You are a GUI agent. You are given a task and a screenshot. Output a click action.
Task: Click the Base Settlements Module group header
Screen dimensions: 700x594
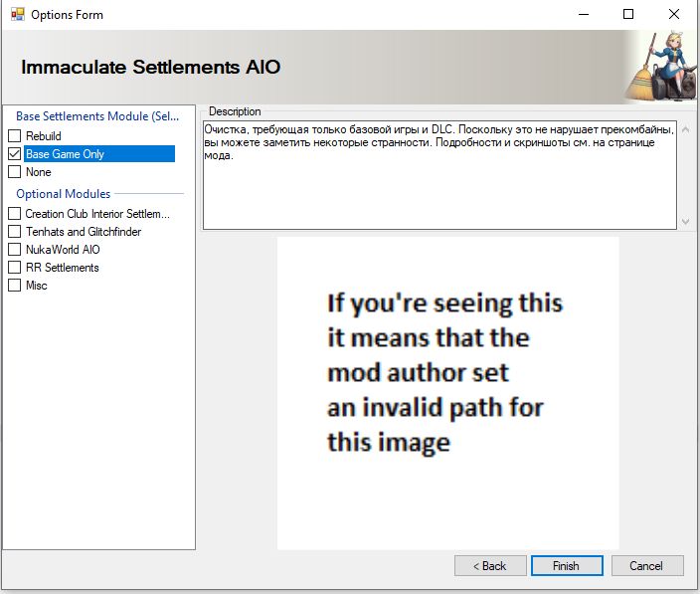[x=97, y=116]
